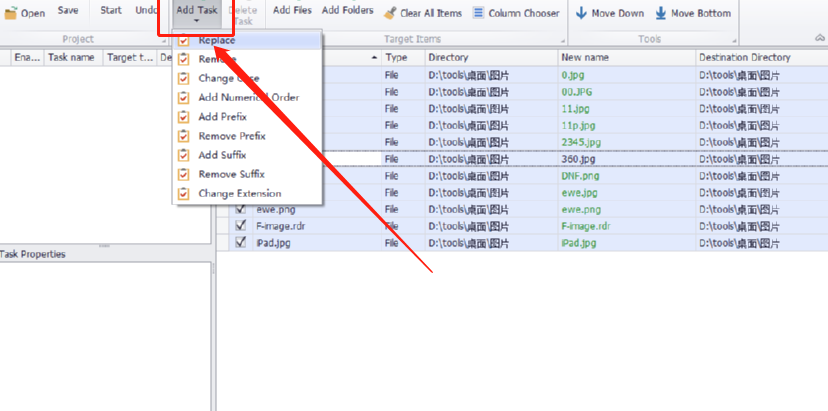Choose Remove from the Add Task menu
This screenshot has width=828, height=411.
(x=247, y=59)
